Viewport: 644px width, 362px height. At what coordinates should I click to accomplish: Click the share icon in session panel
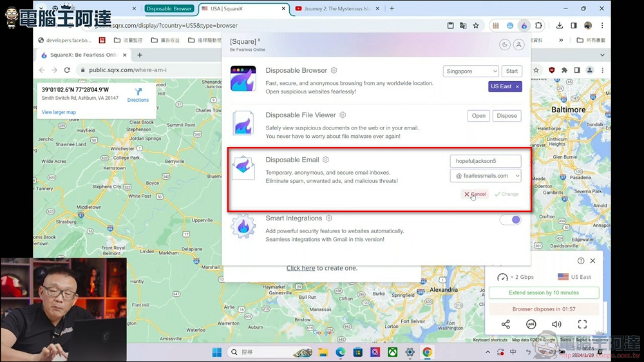pos(506,324)
